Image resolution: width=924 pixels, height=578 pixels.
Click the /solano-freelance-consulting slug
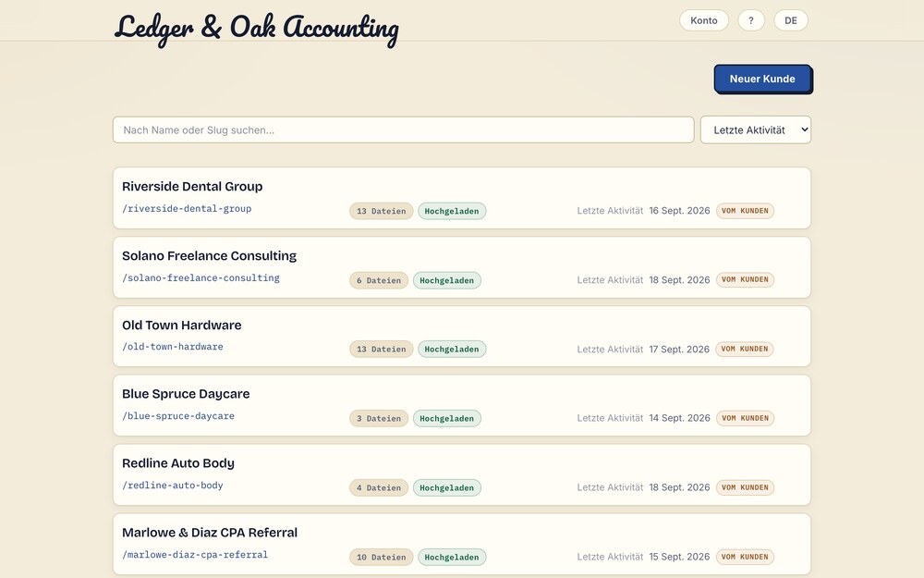click(x=201, y=277)
